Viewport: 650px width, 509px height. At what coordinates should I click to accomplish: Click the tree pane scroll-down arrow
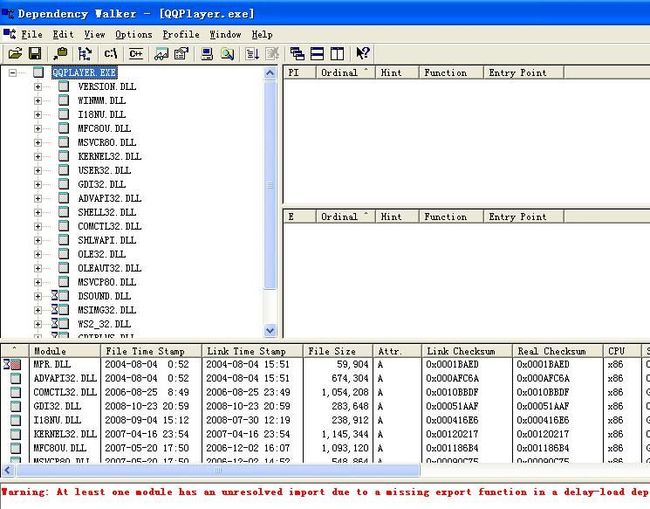pyautogui.click(x=270, y=330)
